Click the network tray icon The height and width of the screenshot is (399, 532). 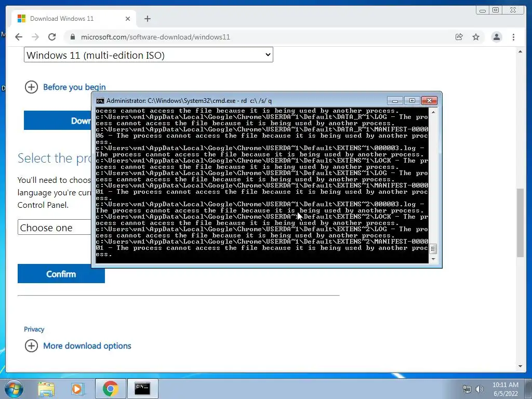pyautogui.click(x=467, y=389)
